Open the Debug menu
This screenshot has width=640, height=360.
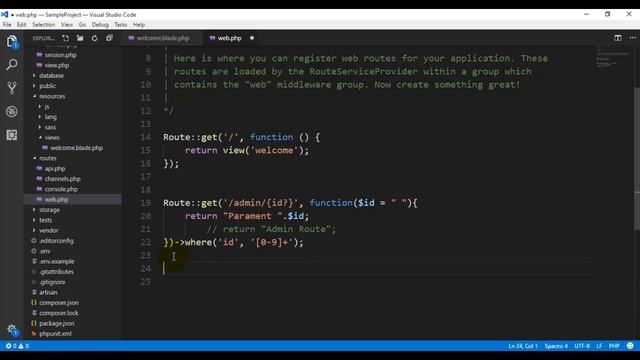click(x=100, y=24)
